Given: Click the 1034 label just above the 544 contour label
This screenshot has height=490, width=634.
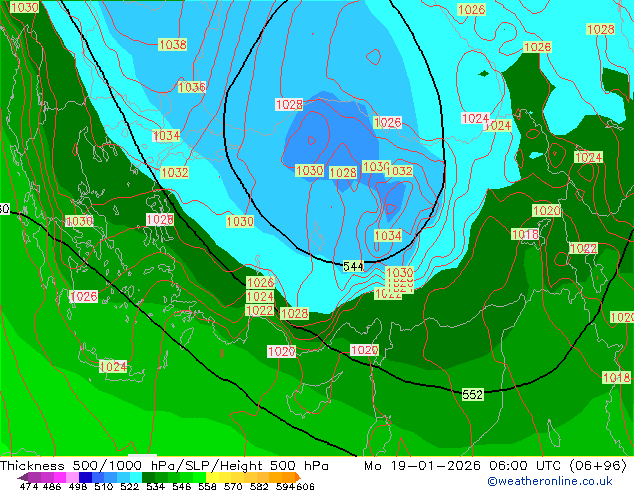Looking at the screenshot, I should (x=388, y=235).
